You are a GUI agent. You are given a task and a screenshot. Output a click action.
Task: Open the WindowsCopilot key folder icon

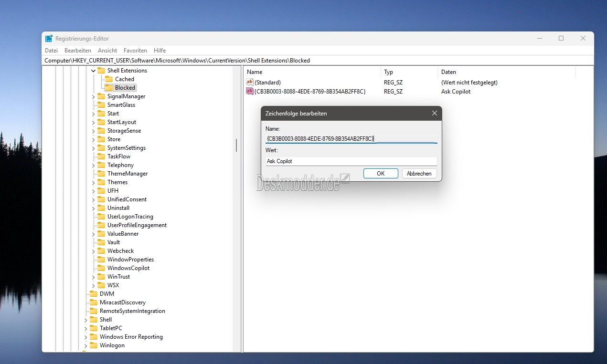[101, 268]
